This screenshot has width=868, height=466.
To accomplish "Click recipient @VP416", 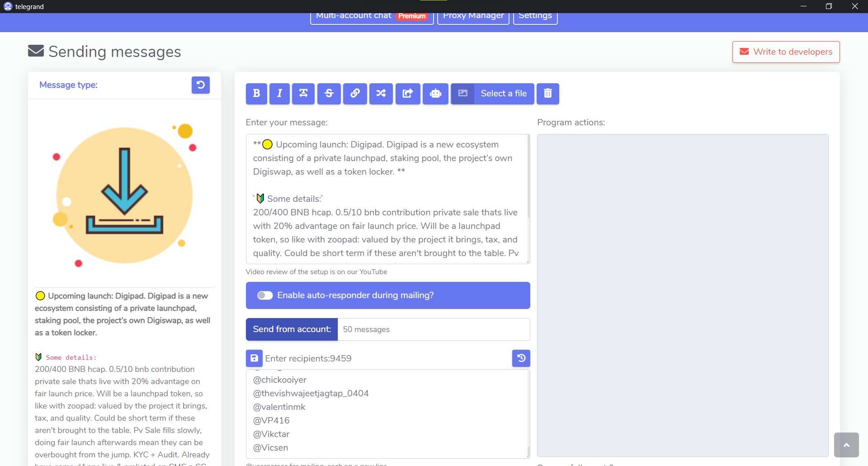I will pyautogui.click(x=271, y=421).
